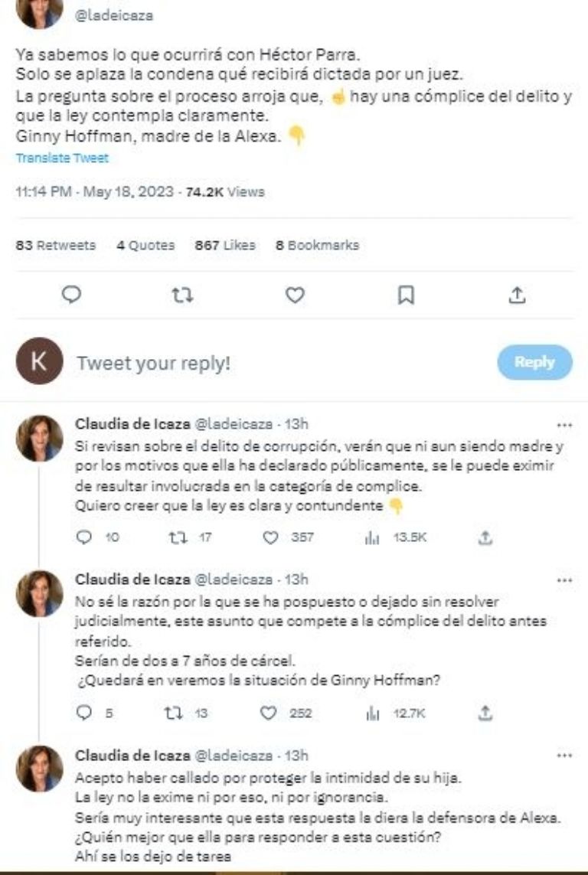Open more options on first reply

click(x=565, y=425)
